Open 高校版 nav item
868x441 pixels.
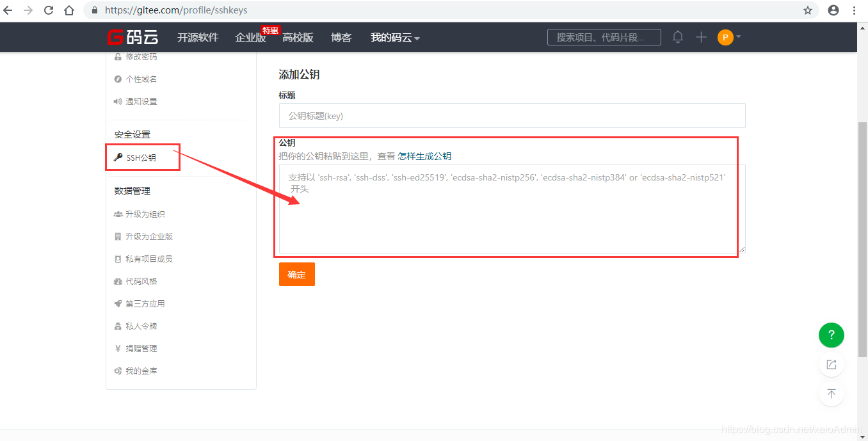click(298, 38)
